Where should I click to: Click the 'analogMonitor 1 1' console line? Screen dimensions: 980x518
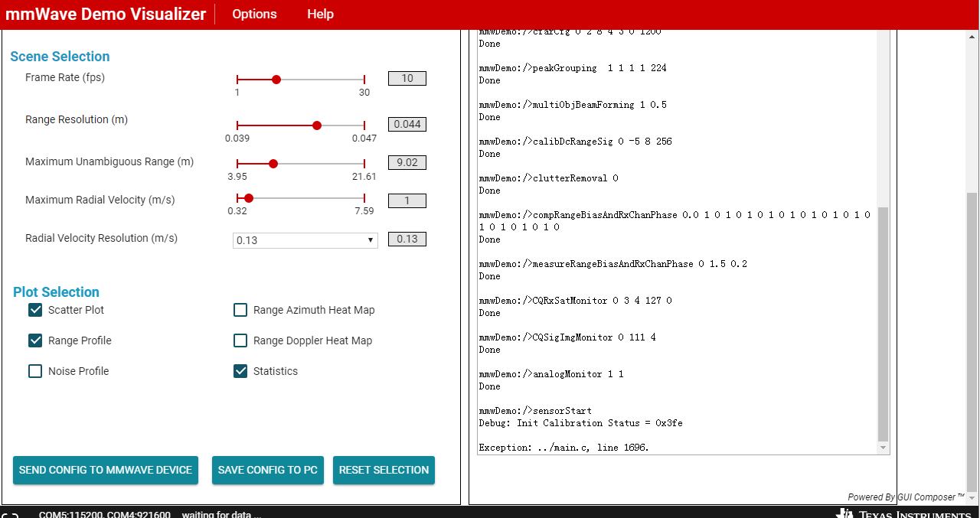pos(551,374)
